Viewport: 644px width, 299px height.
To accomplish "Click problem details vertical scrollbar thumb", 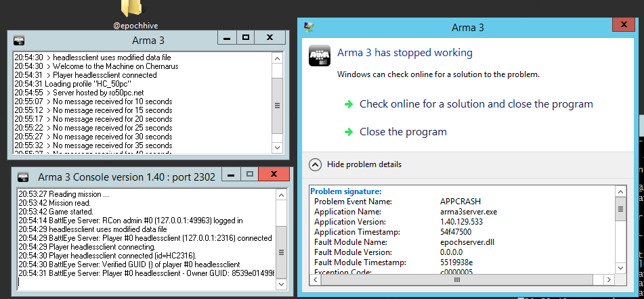I will [x=621, y=209].
